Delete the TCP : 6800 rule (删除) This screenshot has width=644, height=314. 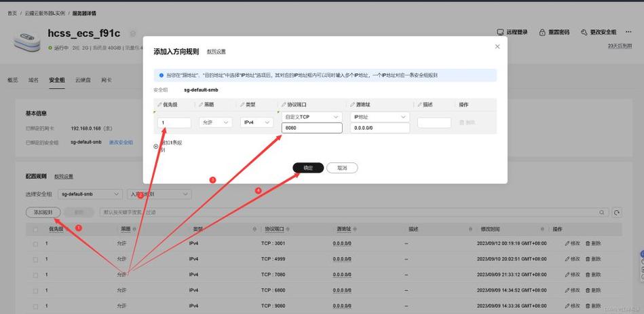pos(593,290)
